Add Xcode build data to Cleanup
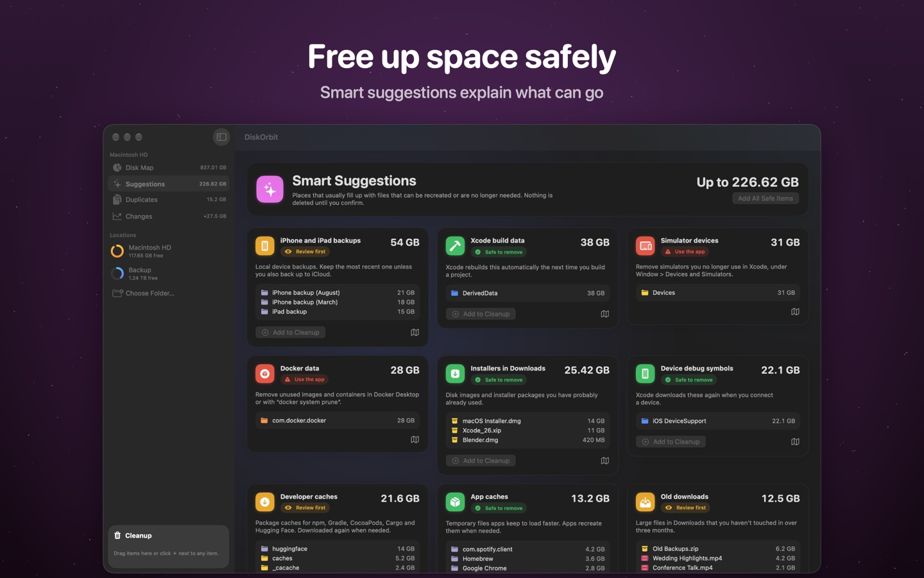Screen dimensions: 924x578 [x=481, y=314]
